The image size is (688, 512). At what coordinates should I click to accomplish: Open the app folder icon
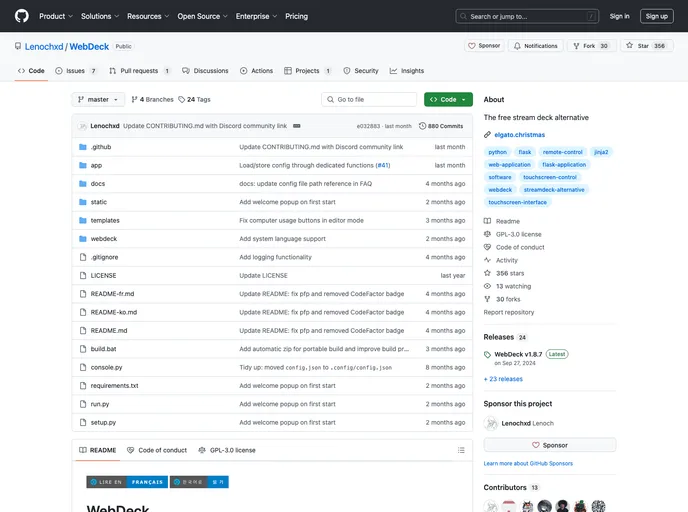coord(82,165)
